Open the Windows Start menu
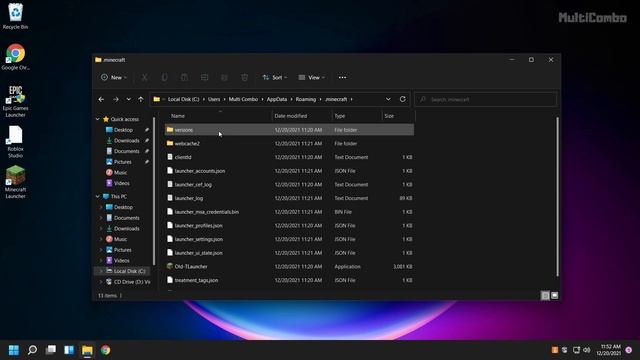This screenshot has width=640, height=360. click(x=14, y=350)
